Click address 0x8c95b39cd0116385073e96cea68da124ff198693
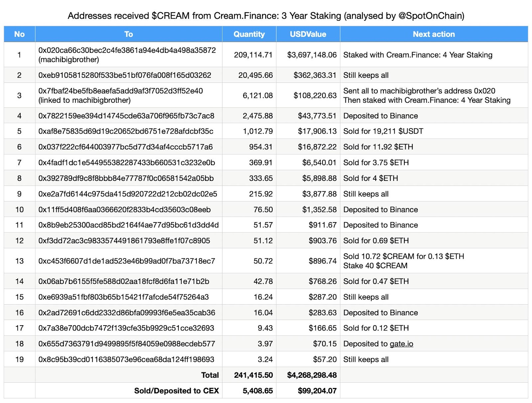The image size is (532, 403). (126, 359)
